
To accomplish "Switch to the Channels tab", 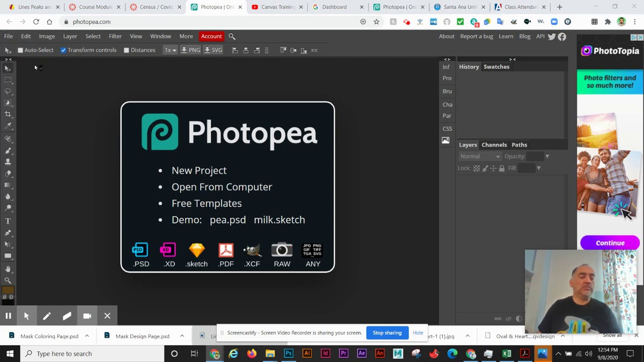I will (494, 145).
